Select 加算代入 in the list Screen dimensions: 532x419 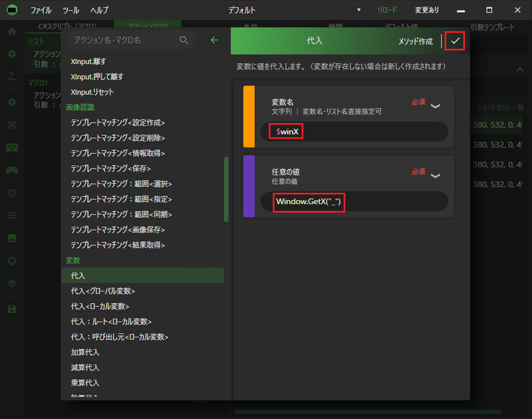click(142, 352)
